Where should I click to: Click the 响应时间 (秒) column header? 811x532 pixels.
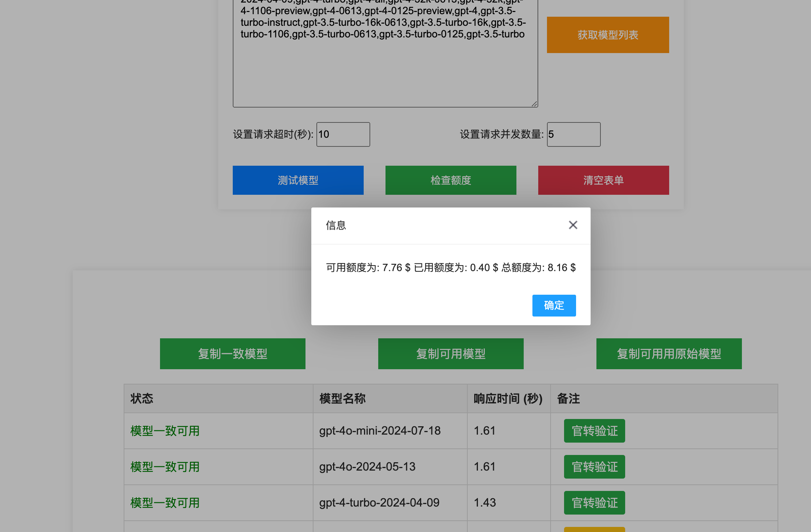pos(508,399)
